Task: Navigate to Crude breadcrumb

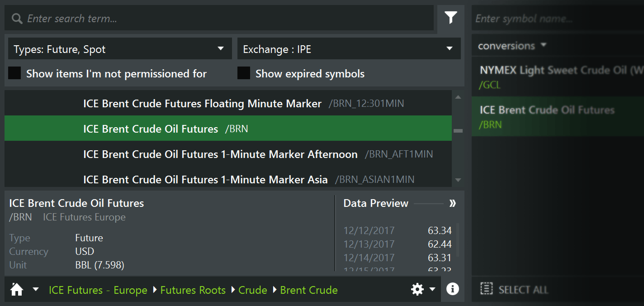Action: 253,290
